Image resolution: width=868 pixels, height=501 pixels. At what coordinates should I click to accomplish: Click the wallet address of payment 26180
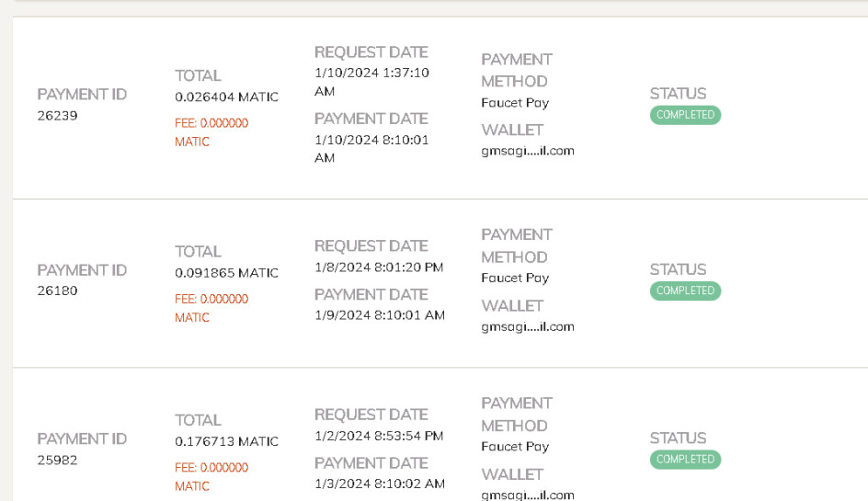click(x=528, y=327)
